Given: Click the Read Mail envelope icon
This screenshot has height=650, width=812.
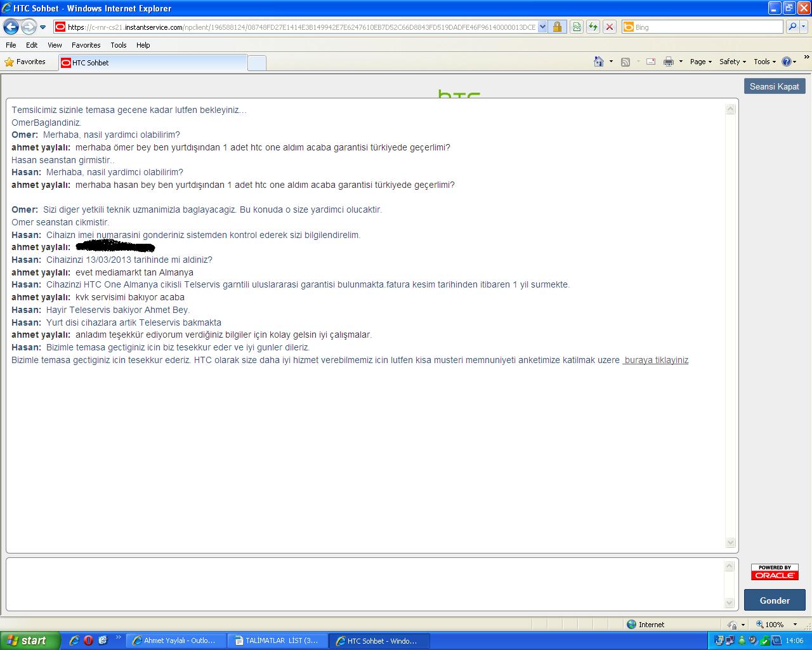Looking at the screenshot, I should pos(651,62).
